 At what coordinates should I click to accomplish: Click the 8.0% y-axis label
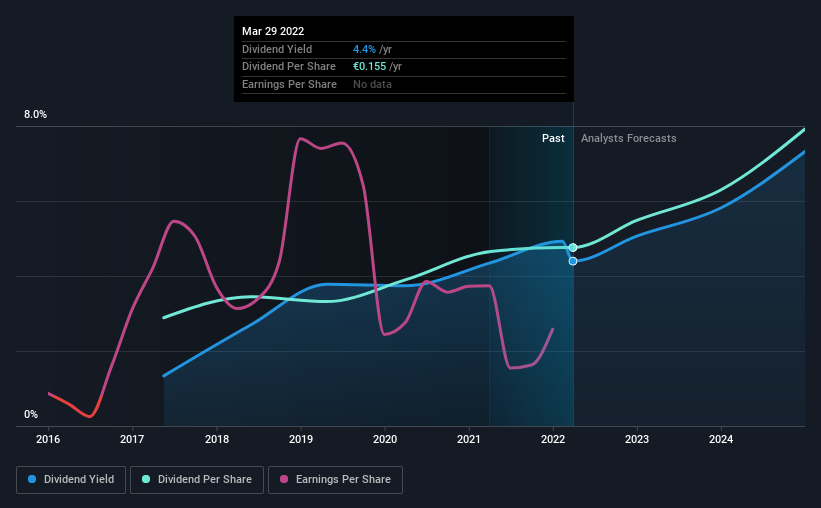coord(35,114)
